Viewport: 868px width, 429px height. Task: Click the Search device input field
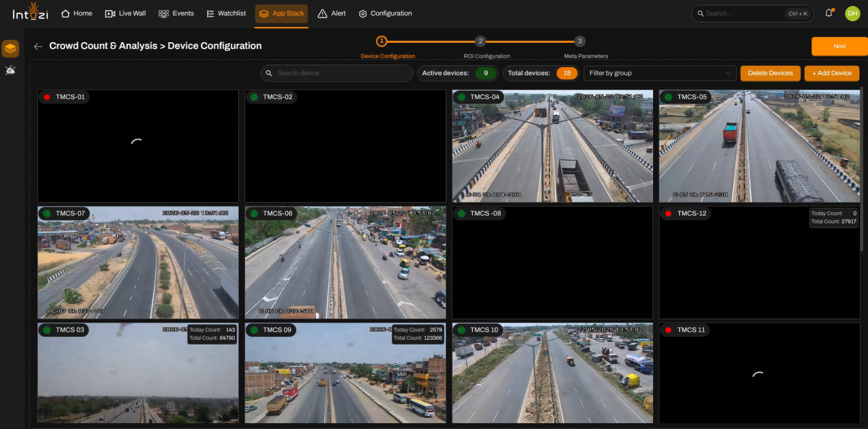tap(337, 73)
